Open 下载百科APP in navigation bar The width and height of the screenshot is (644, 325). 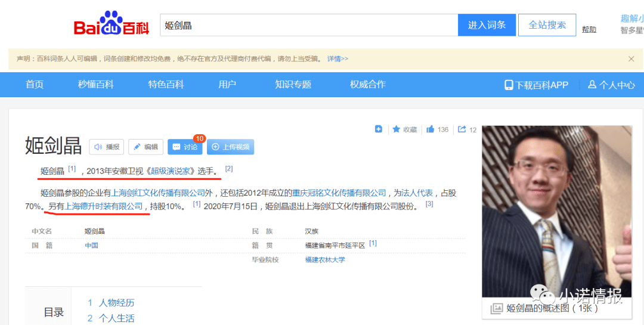pos(536,85)
